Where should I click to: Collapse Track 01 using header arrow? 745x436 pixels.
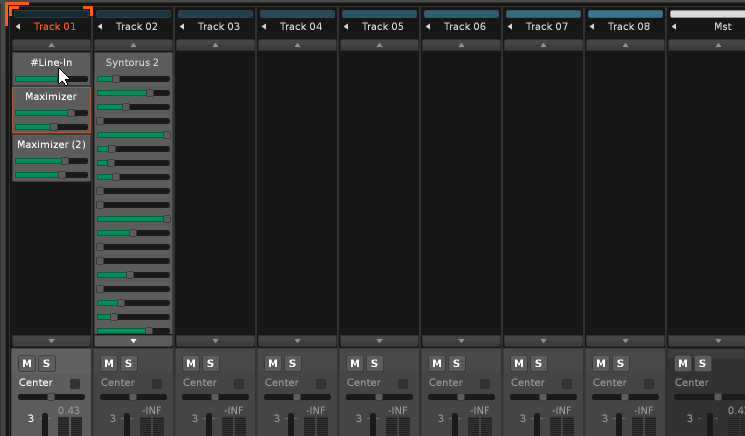(18, 27)
